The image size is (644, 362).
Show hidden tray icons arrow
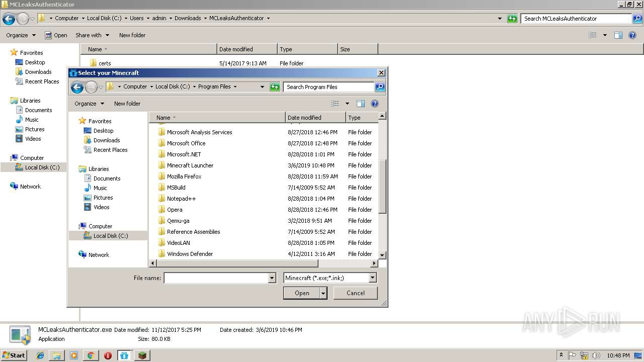pos(561,355)
